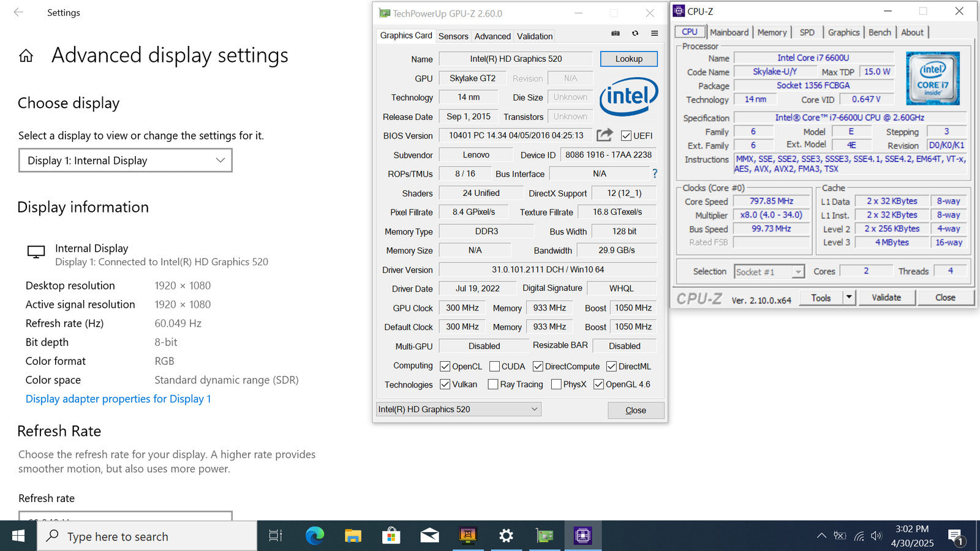The height and width of the screenshot is (551, 980).
Task: Open the Tools dropdown arrow in CPU-Z
Action: (849, 298)
